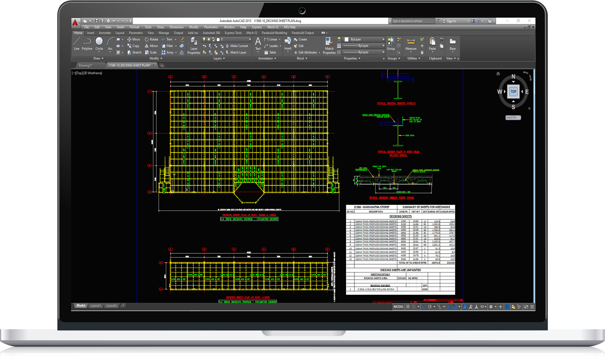
Task: Open the layer name dropdown
Action: point(250,39)
